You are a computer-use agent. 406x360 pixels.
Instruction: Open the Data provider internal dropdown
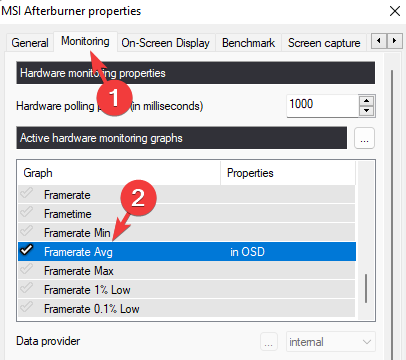[x=331, y=342]
